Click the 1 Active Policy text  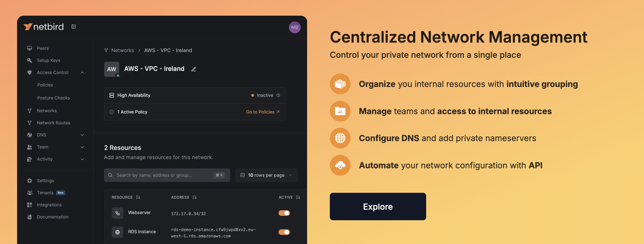pos(132,112)
